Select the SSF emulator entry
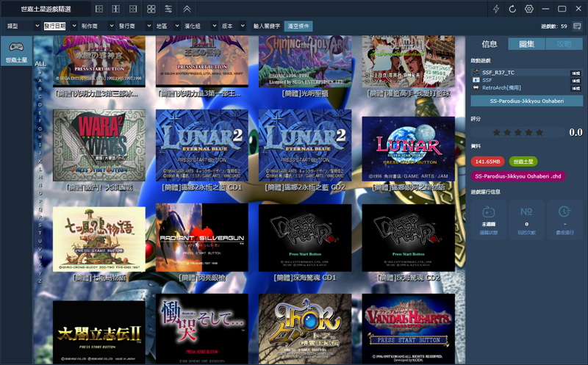588x365 pixels. (x=520, y=80)
